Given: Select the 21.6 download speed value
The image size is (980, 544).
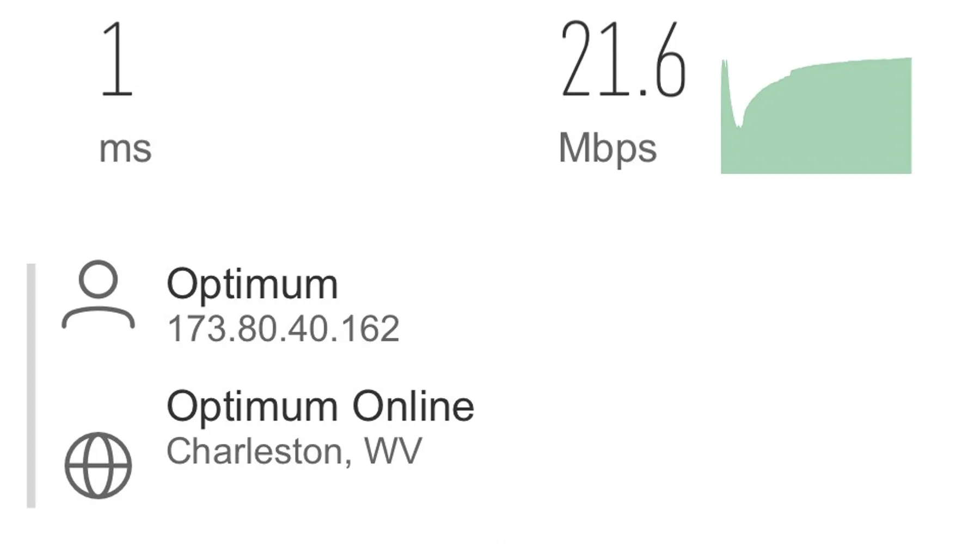Looking at the screenshot, I should 623,60.
